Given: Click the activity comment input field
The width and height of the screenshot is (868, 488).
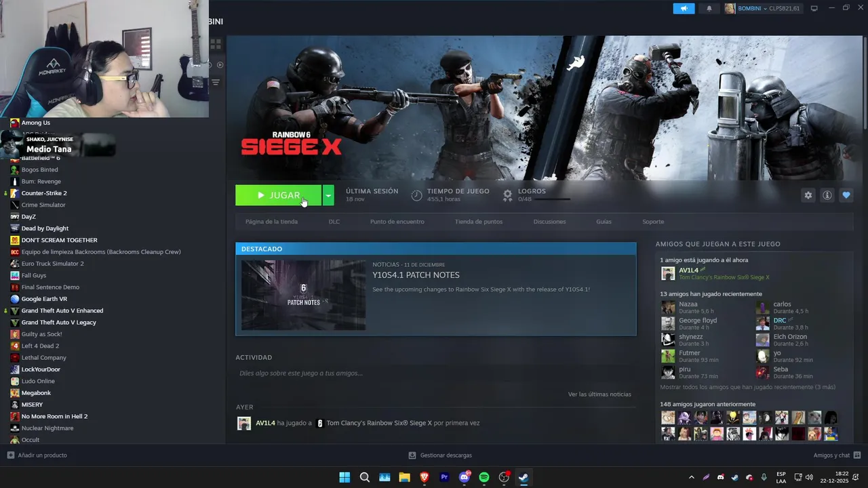Looking at the screenshot, I should [435, 373].
